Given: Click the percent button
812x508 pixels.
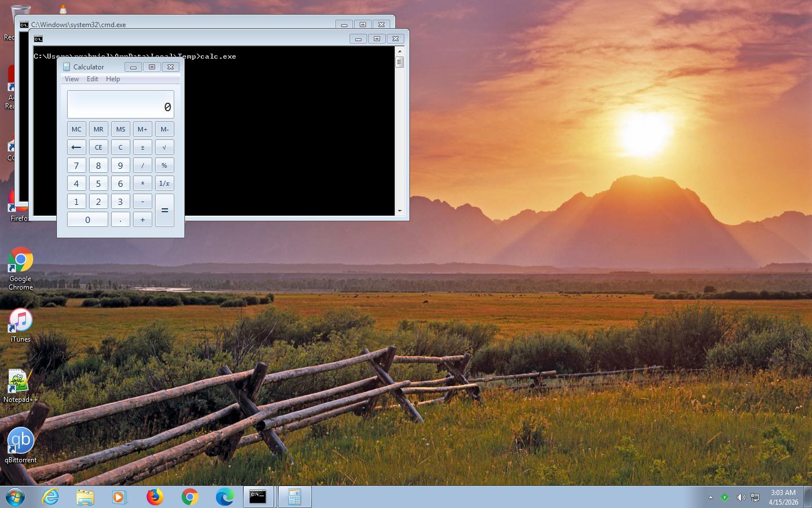Looking at the screenshot, I should pos(164,165).
